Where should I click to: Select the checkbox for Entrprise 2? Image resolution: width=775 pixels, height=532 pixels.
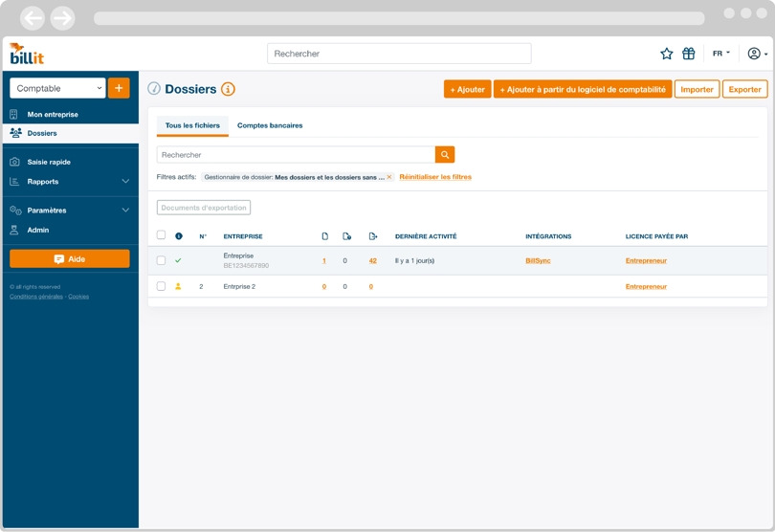click(x=161, y=286)
